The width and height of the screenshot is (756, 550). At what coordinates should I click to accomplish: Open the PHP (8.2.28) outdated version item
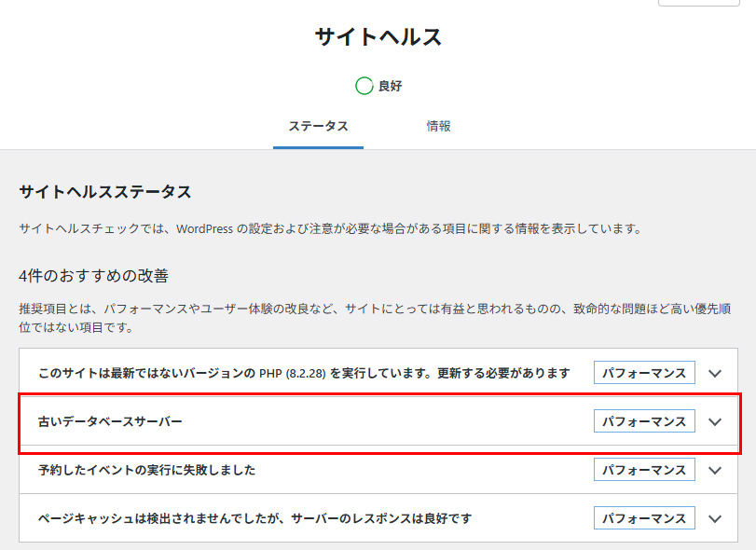[303, 374]
